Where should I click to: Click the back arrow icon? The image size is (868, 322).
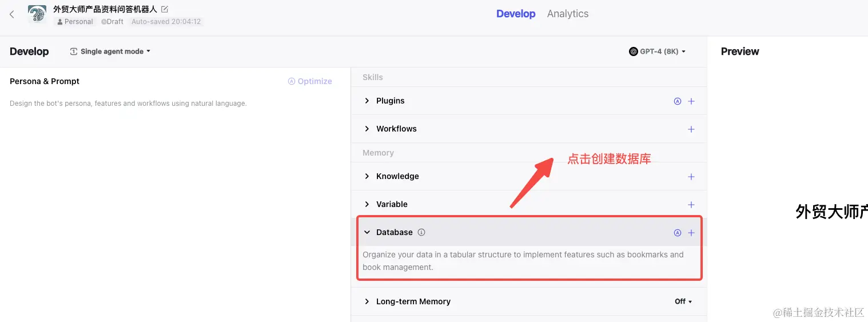pyautogui.click(x=12, y=14)
